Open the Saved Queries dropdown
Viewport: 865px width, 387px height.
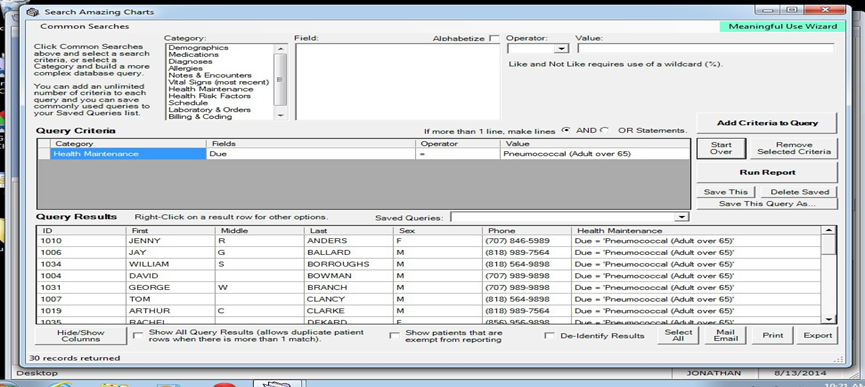[682, 217]
